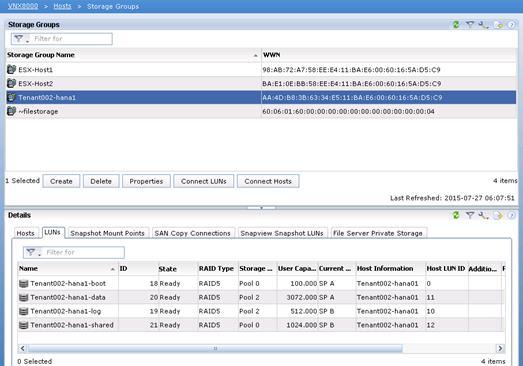Select the LUNs tab

tap(53, 233)
